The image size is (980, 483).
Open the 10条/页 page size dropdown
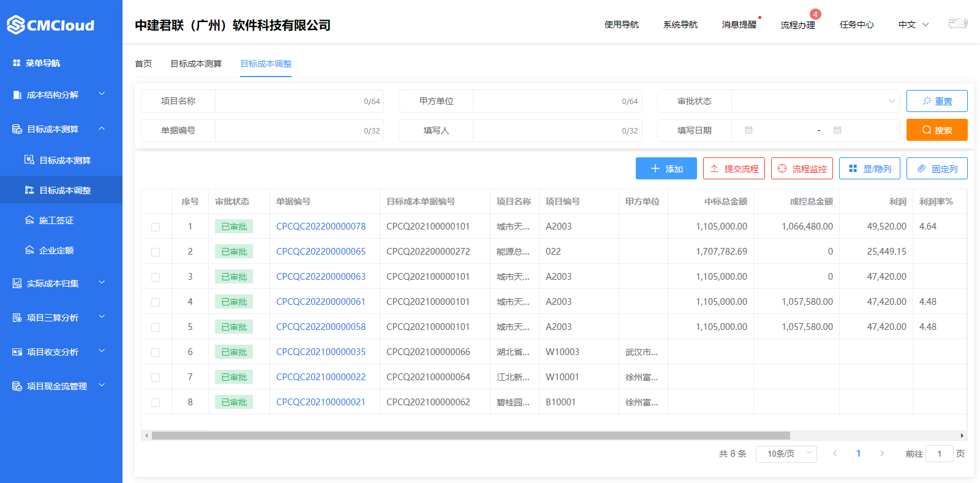coord(786,454)
